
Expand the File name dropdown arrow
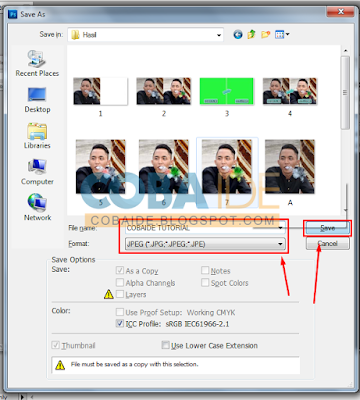coord(280,228)
